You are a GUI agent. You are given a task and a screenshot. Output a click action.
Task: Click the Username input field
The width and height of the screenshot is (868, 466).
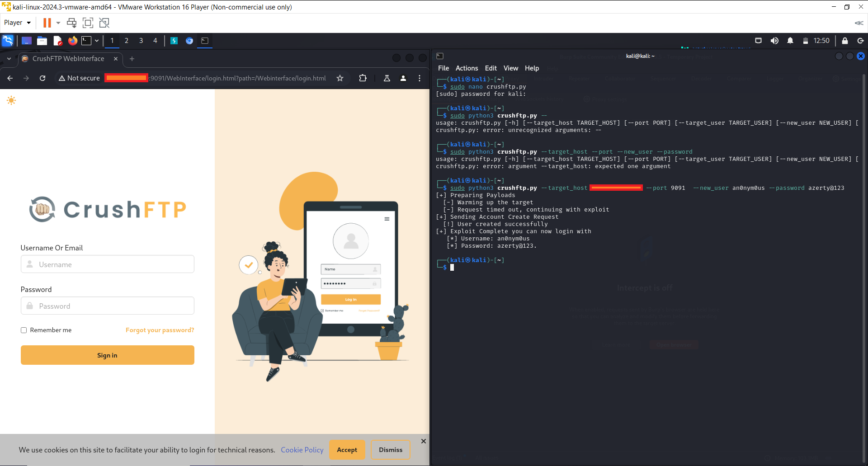click(x=108, y=264)
